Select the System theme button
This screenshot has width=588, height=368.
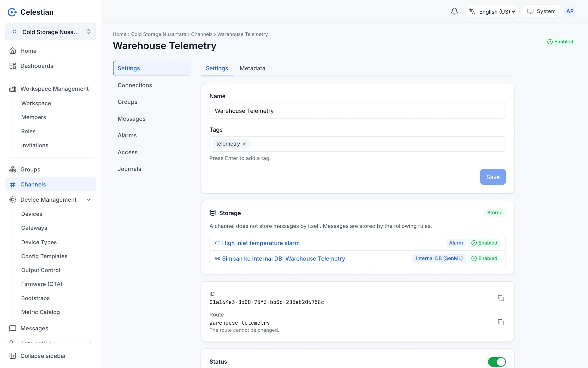click(x=541, y=11)
